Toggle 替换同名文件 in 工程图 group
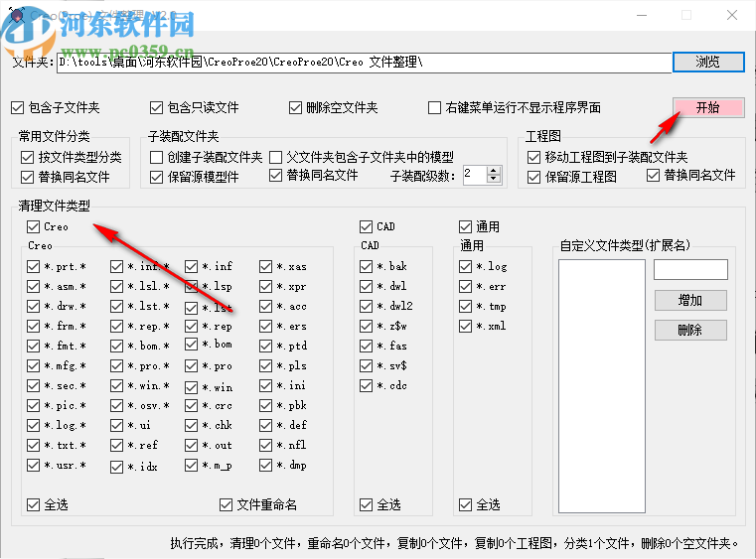The height and width of the screenshot is (559, 756). tap(653, 175)
